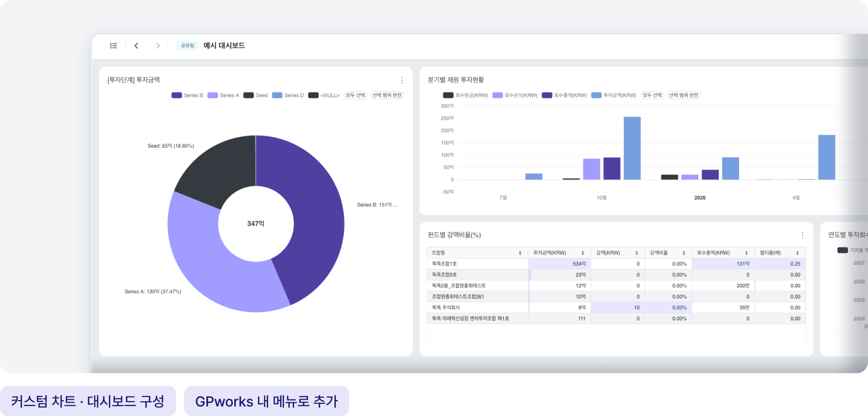
Task: Click the Series A light purple pie slice
Action: click(212, 259)
